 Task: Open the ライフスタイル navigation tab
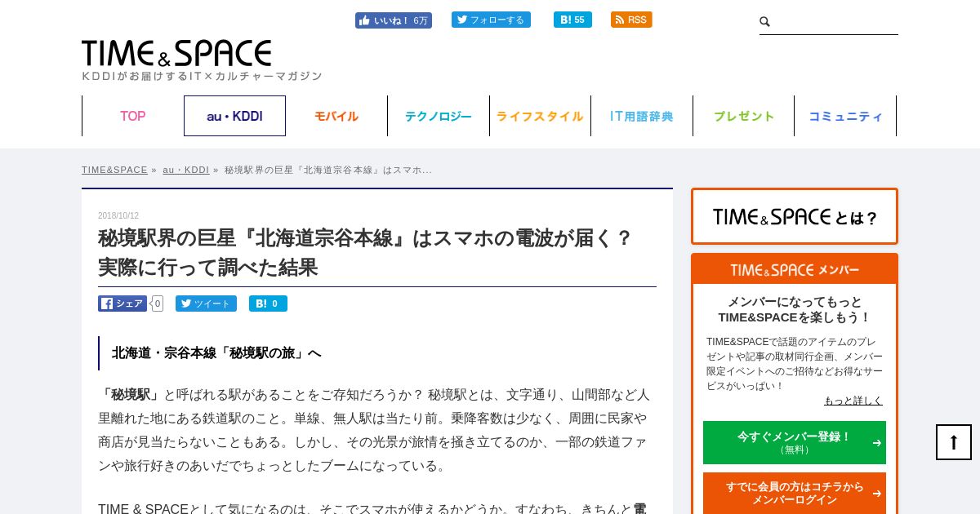[540, 116]
